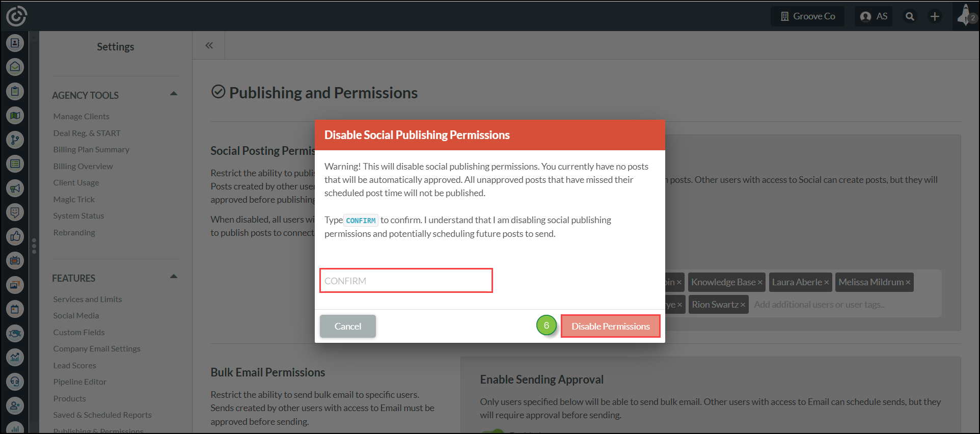Remove the Melissa Mildrum user tag
Screen dimensions: 980x434
908,283
